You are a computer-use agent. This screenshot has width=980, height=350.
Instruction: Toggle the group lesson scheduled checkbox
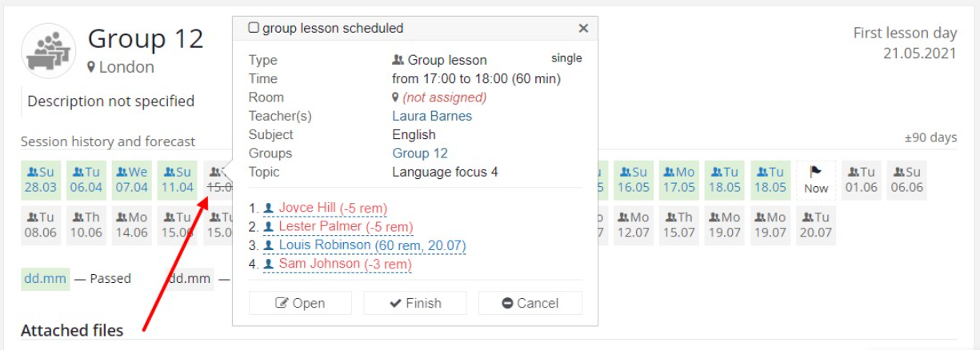[x=254, y=28]
